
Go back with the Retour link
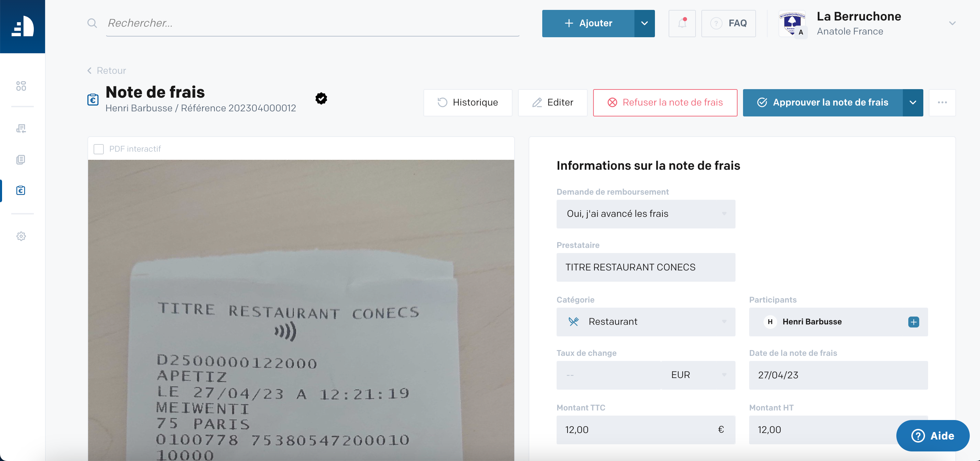pyautogui.click(x=107, y=71)
